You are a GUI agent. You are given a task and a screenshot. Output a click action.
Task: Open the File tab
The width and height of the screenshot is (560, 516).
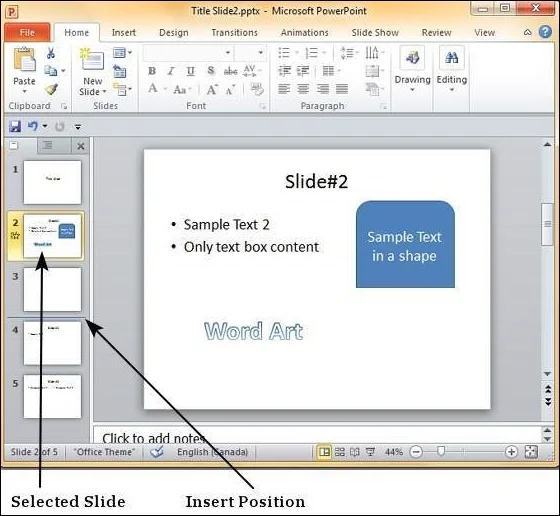(x=28, y=32)
